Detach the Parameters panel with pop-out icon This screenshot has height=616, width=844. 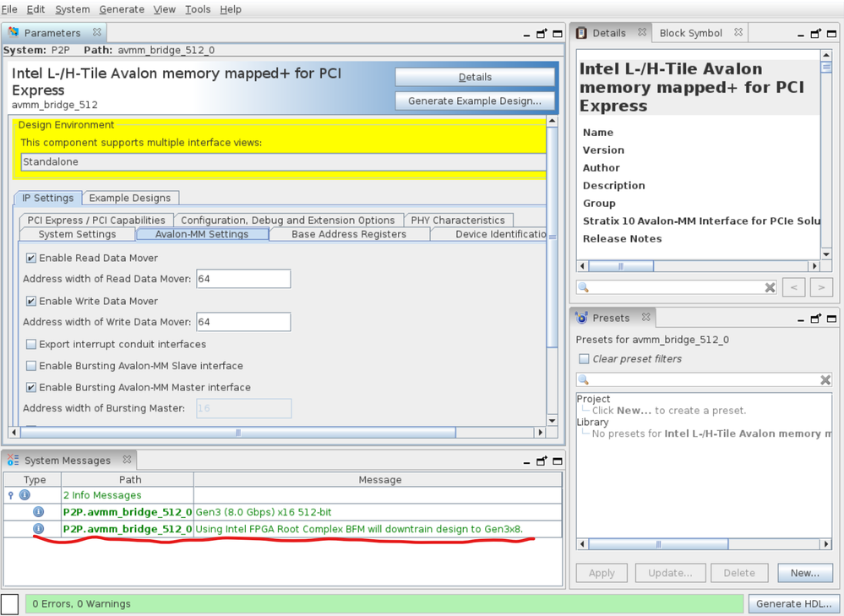(542, 34)
